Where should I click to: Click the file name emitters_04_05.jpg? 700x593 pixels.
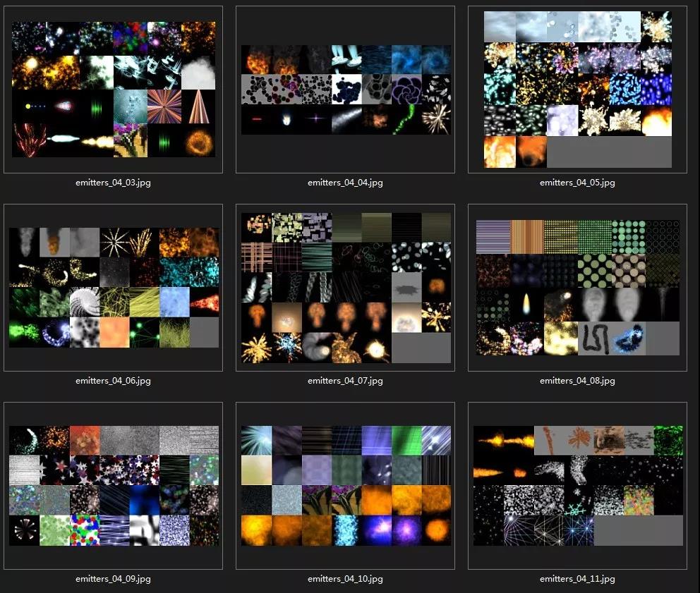577,183
